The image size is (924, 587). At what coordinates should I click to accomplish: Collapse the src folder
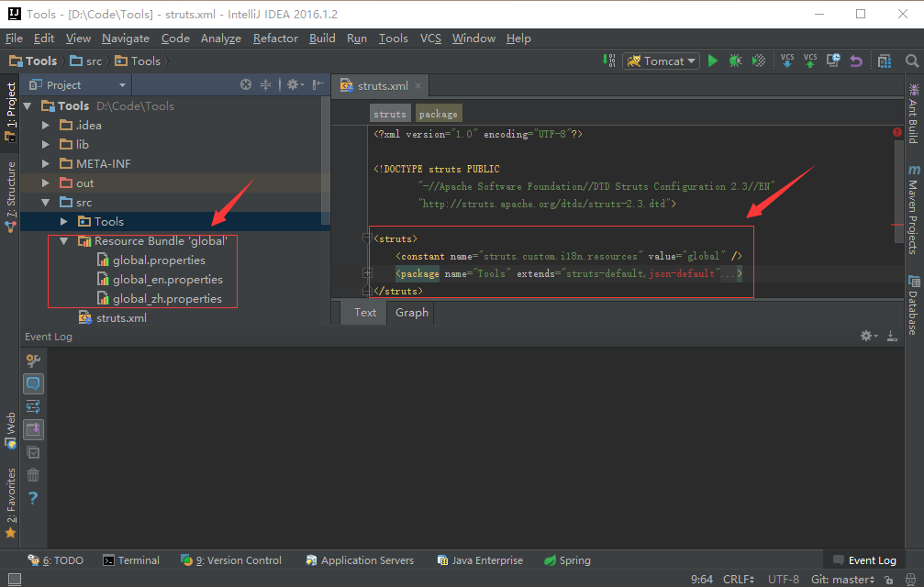[45, 203]
